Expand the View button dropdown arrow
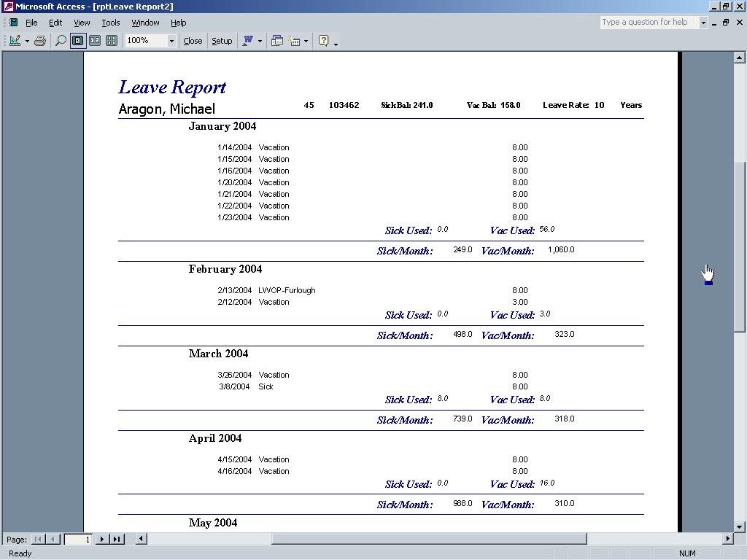Image resolution: width=747 pixels, height=560 pixels. 27,41
